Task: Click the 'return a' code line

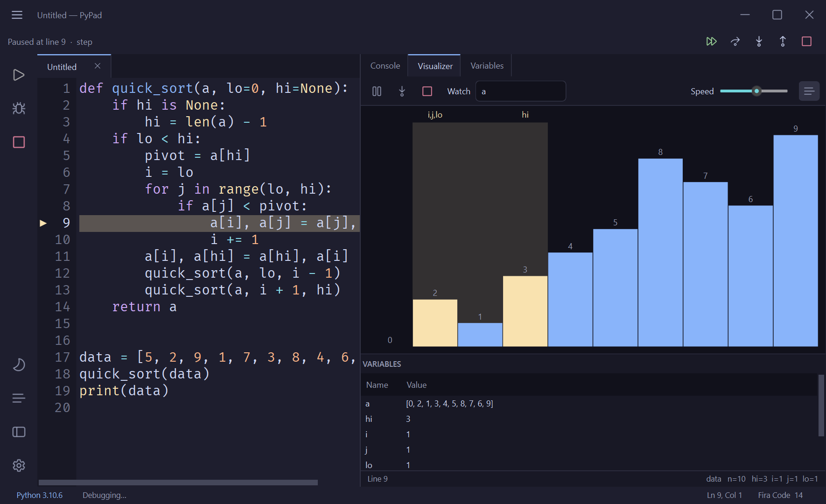Action: pos(144,307)
